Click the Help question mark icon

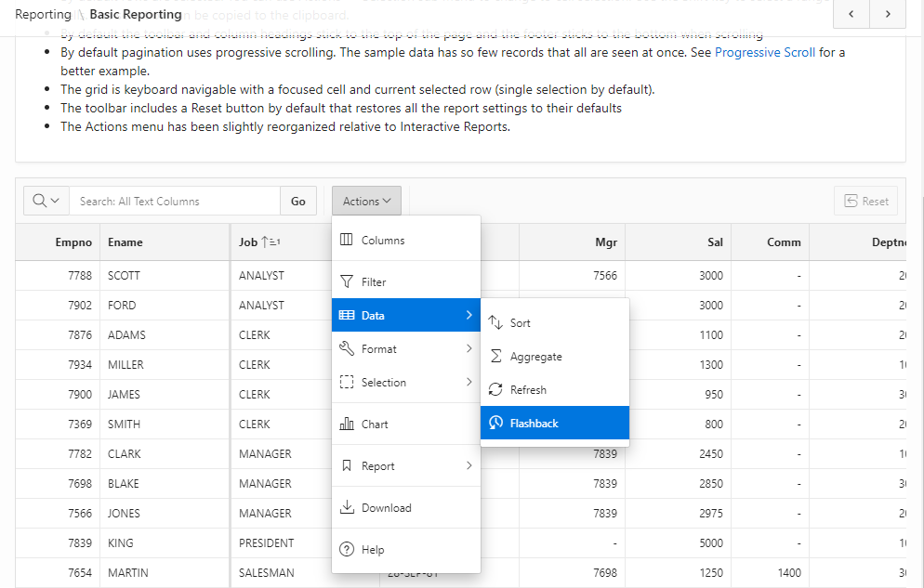tap(347, 550)
